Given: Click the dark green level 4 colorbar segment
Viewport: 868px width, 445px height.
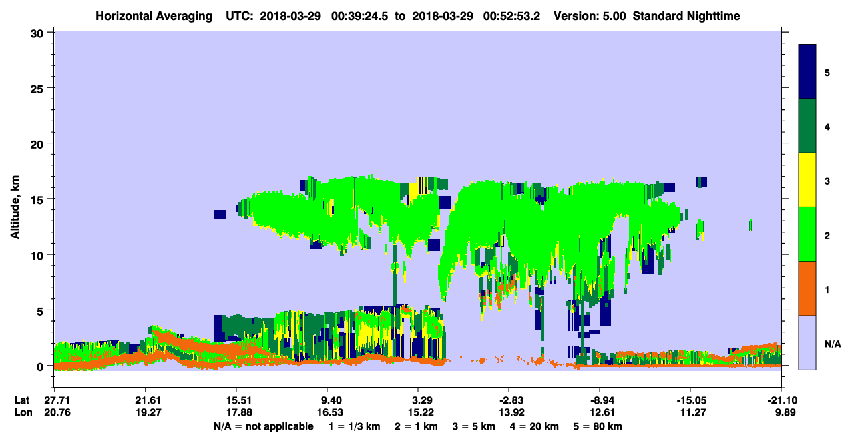Looking at the screenshot, I should (807, 126).
